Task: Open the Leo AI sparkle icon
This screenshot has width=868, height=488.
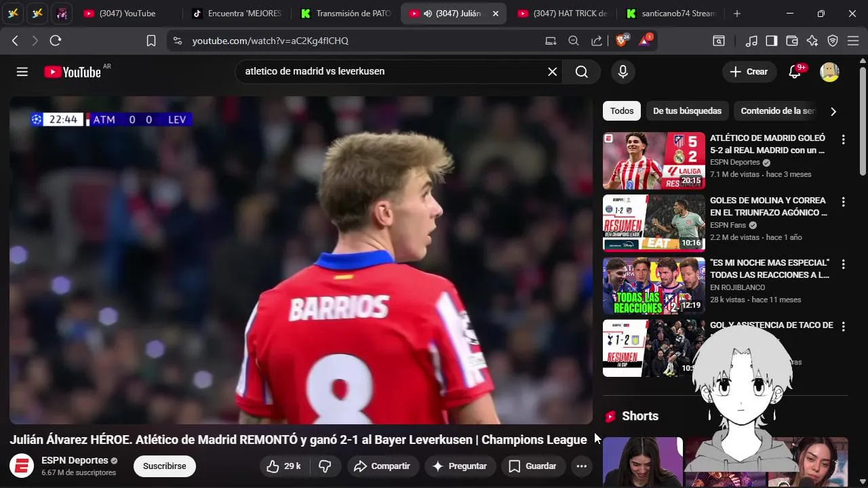Action: click(812, 41)
